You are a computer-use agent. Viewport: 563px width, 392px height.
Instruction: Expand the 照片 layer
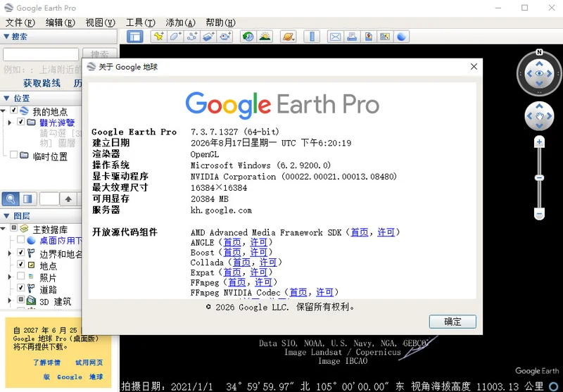(10, 277)
